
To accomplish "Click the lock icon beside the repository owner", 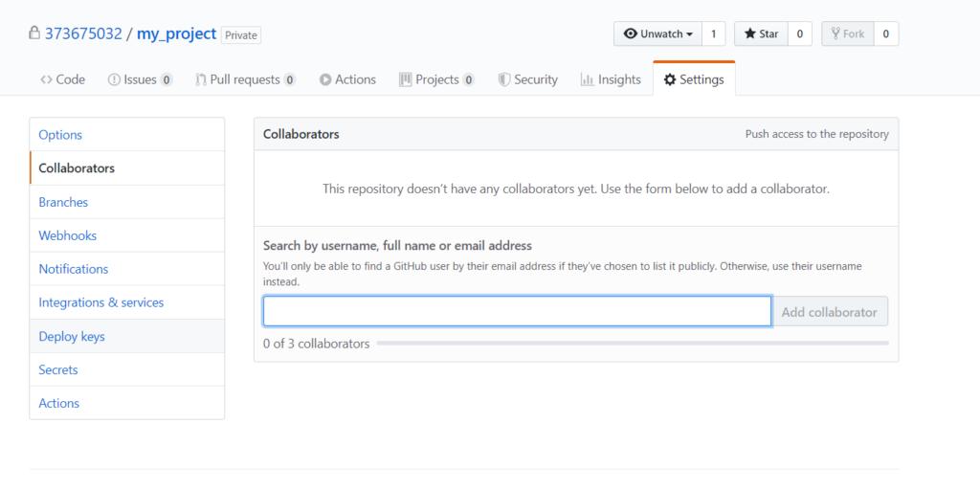I will pos(34,33).
